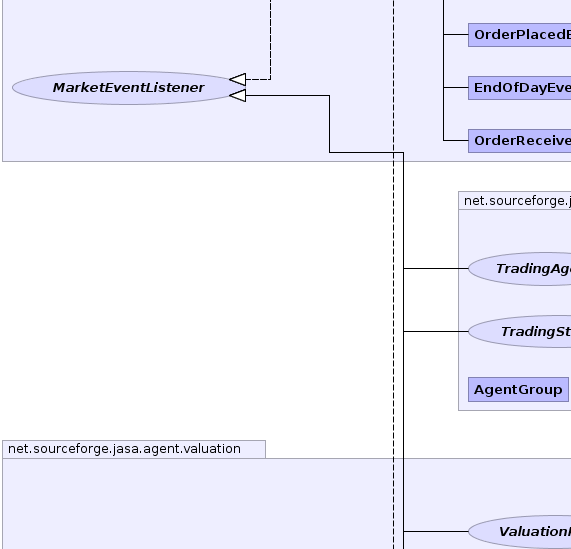The image size is (571, 549).
Task: Click the TradingStrategy interface ellipse
Action: coord(520,331)
